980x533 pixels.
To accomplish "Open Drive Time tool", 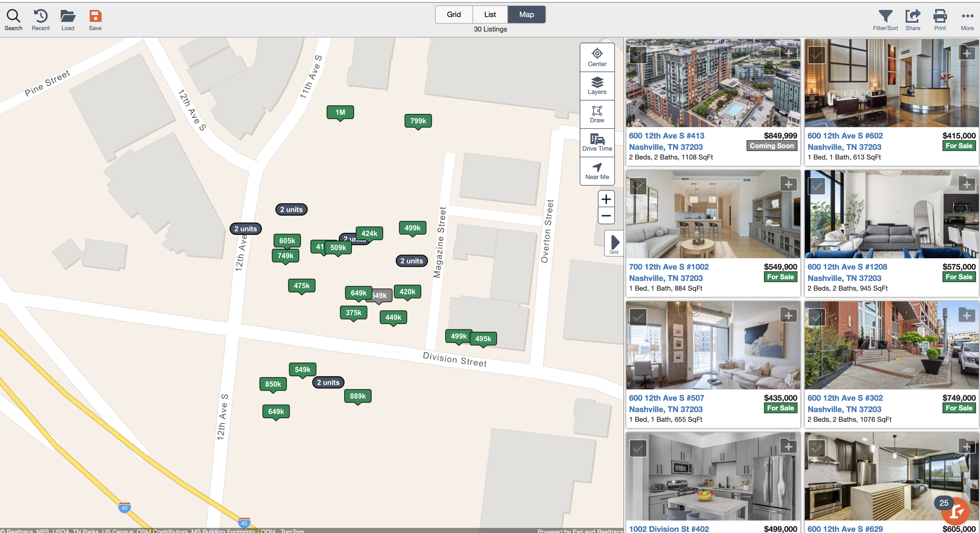I will (597, 143).
